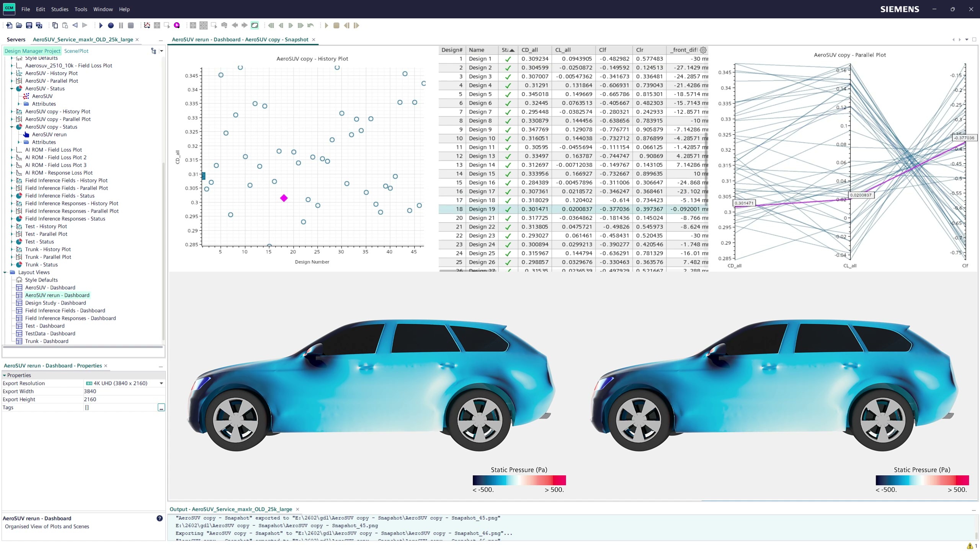
Task: Click the magenta diamond point in History Plot
Action: 284,198
